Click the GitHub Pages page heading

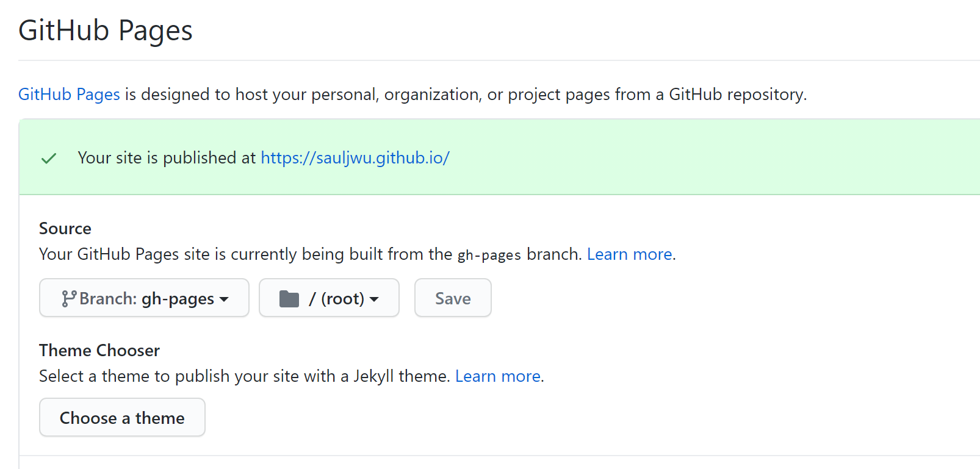coord(106,30)
